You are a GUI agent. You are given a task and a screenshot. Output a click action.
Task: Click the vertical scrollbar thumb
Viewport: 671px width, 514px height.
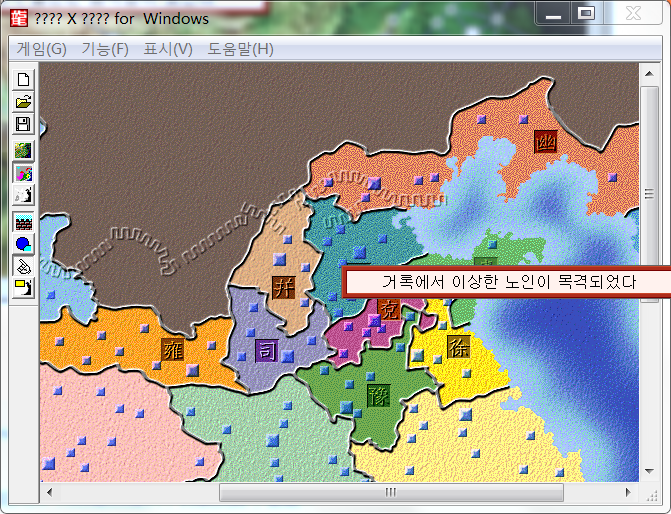click(649, 194)
